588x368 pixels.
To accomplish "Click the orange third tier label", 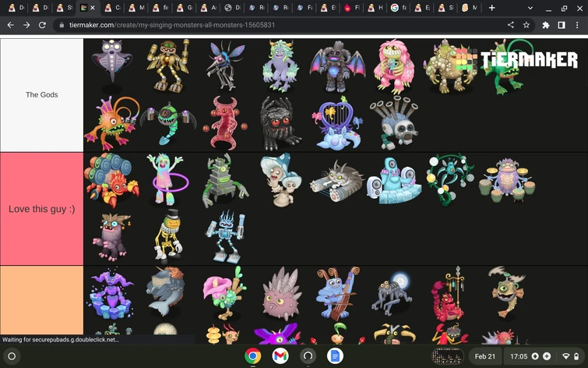I will coord(41,300).
